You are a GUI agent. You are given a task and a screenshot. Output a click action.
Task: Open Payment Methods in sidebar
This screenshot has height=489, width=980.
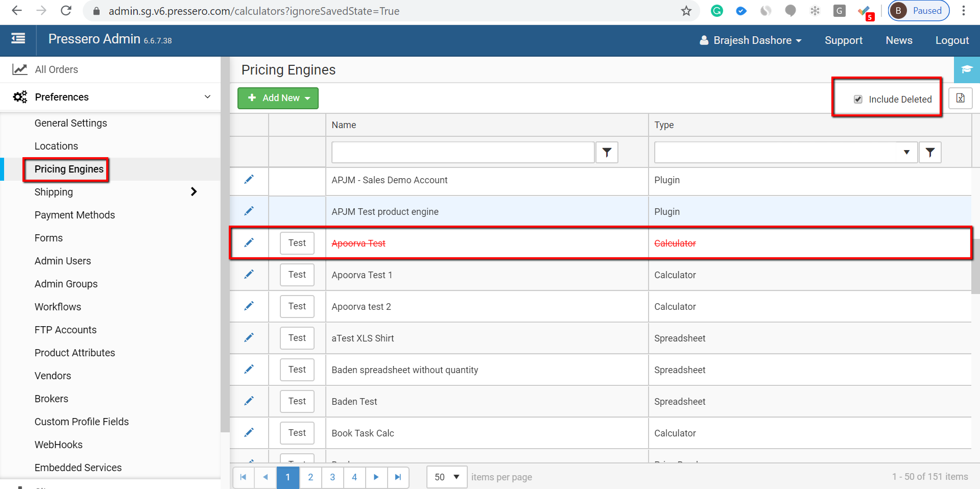(75, 215)
